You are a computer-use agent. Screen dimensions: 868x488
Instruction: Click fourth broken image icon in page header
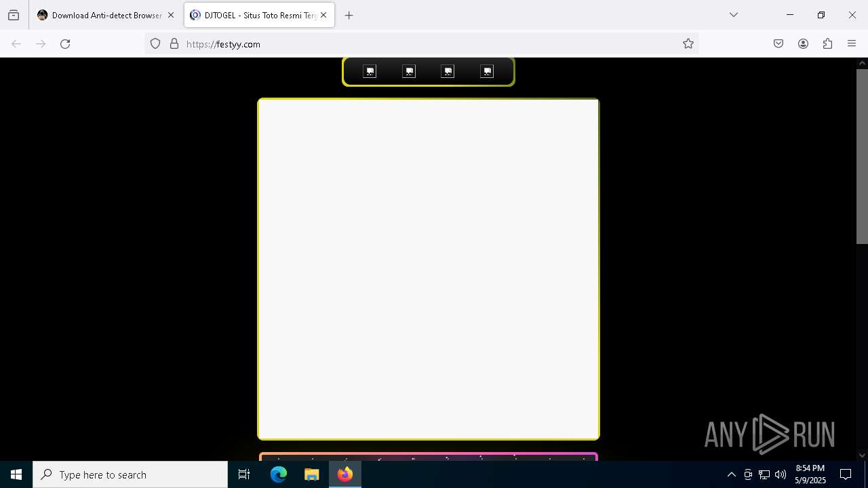point(487,71)
